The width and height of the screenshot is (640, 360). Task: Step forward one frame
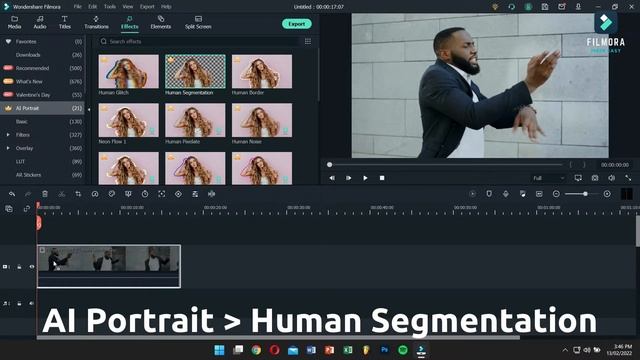[x=348, y=178]
